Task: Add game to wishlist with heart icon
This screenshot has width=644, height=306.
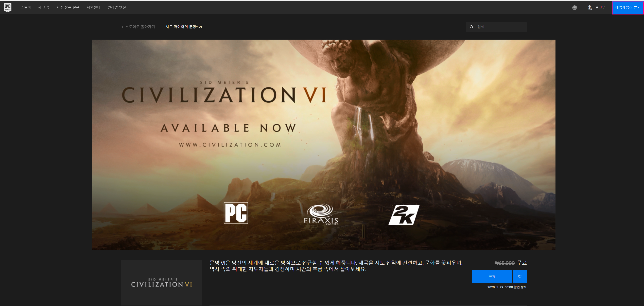Action: pyautogui.click(x=519, y=277)
